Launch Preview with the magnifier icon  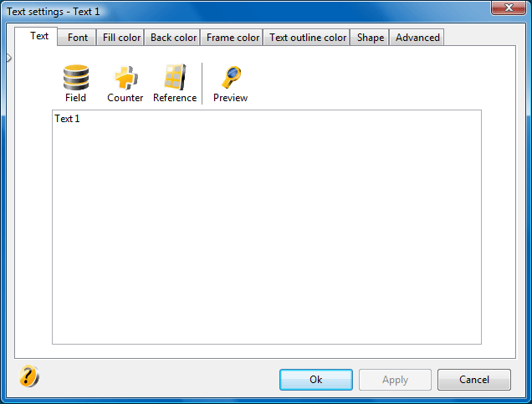coord(231,77)
